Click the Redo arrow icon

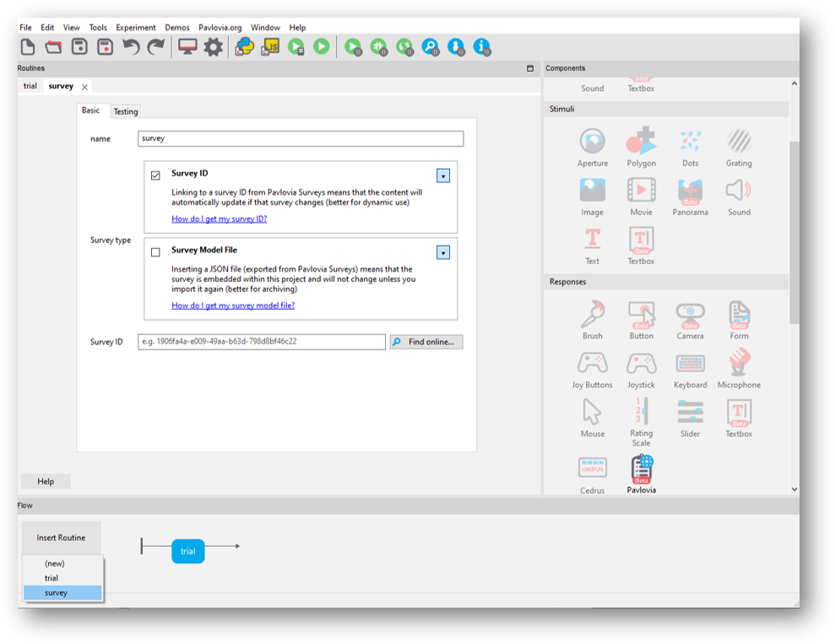tap(156, 46)
